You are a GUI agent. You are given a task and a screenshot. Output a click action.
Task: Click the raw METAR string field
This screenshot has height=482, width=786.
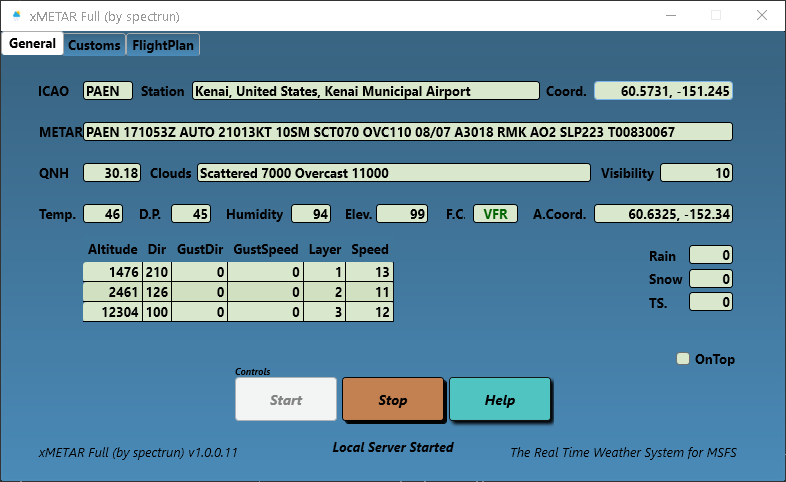click(408, 132)
